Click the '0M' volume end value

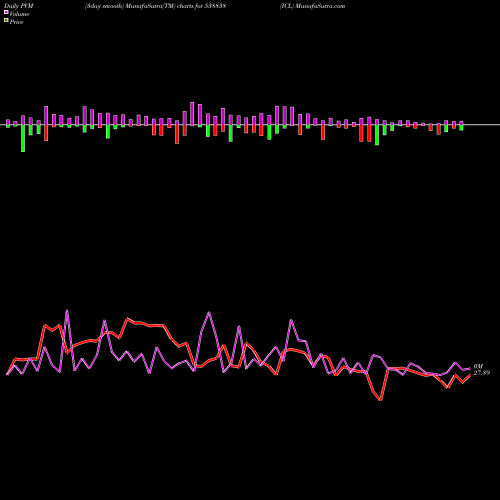point(478,367)
